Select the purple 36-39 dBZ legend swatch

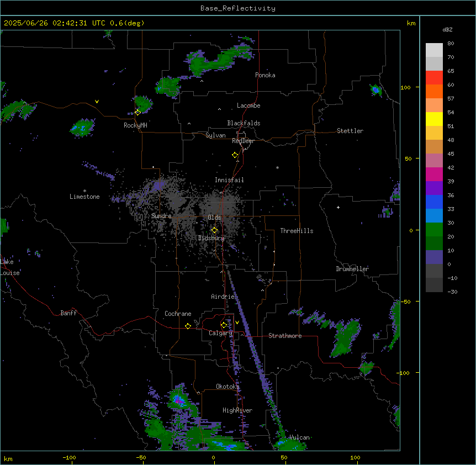434,188
